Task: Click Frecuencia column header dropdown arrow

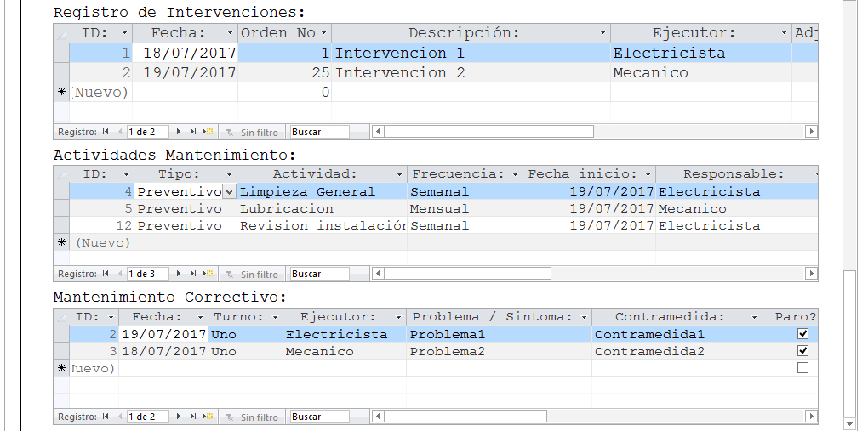Action: click(514, 174)
